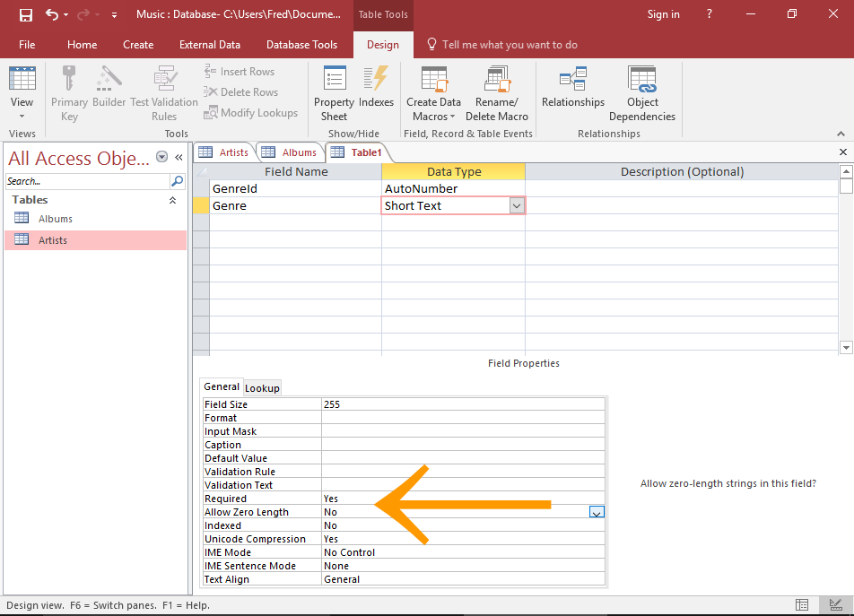854x616 pixels.
Task: Open the Builder tool
Action: pyautogui.click(x=109, y=87)
